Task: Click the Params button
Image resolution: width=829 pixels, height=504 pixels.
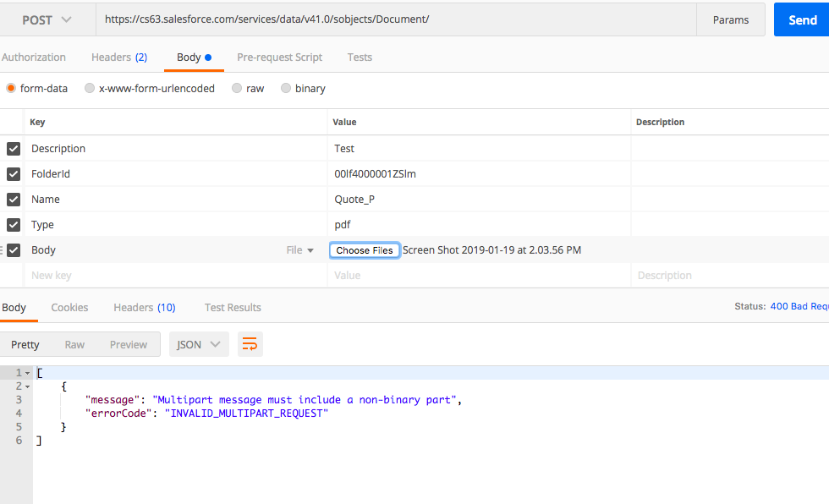Action: [730, 19]
